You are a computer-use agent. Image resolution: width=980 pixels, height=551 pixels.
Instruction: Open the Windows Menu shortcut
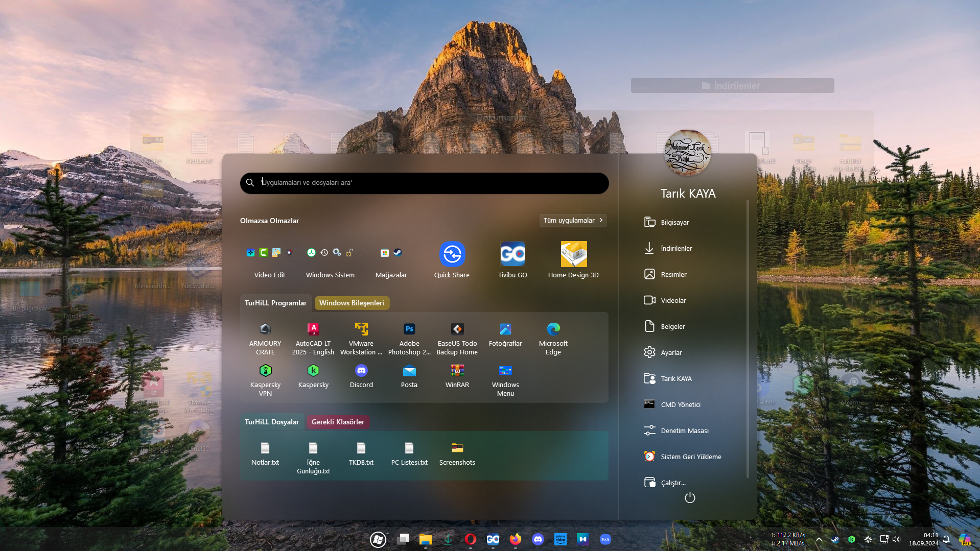click(505, 380)
